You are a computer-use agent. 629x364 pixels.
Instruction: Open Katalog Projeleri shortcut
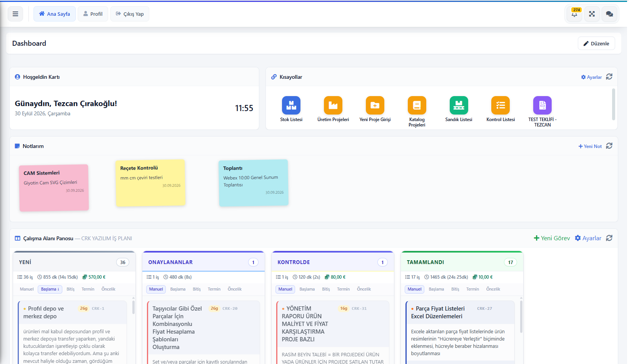tap(417, 111)
